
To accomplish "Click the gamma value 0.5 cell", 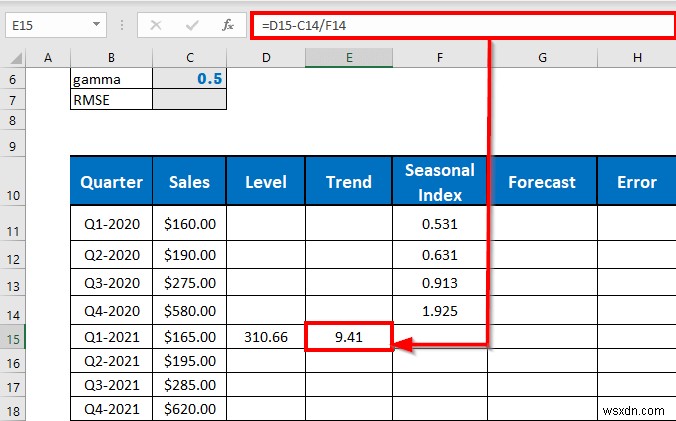I will tap(190, 79).
